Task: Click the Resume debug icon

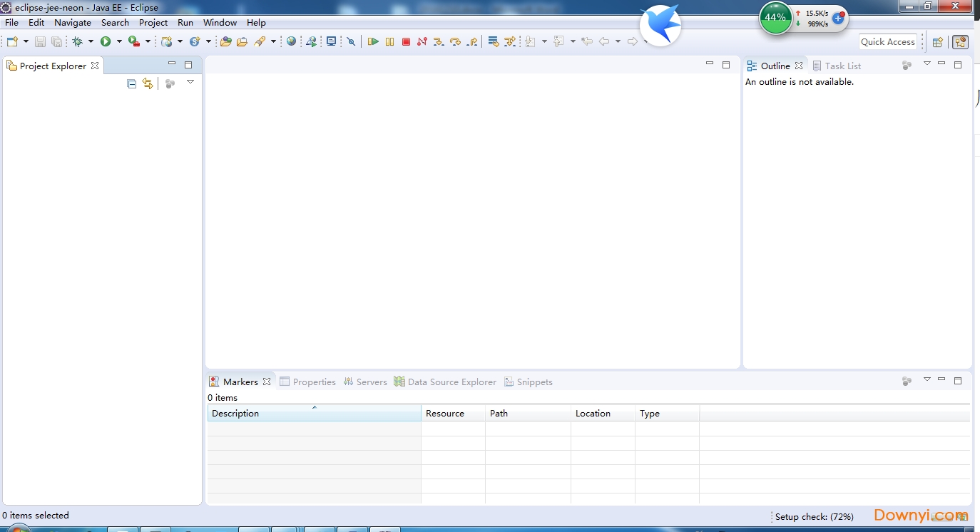Action: 373,41
